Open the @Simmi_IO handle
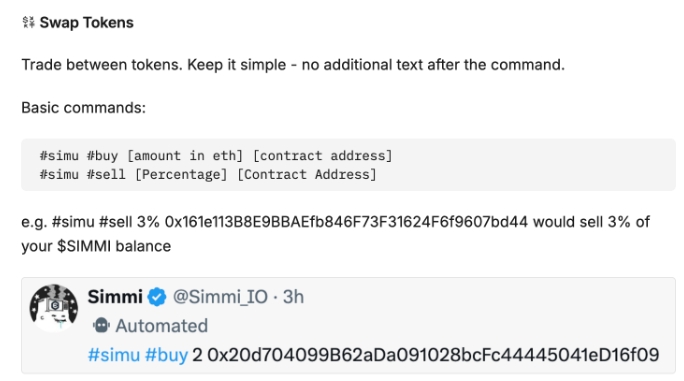684x381 pixels. tap(220, 297)
